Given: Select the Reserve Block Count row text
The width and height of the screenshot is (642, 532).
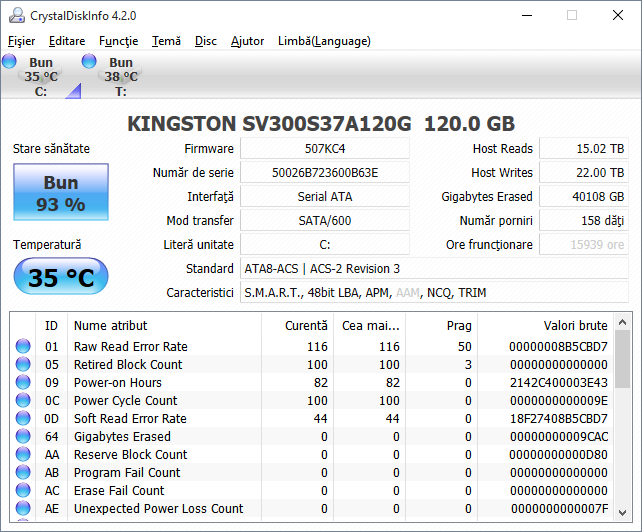Looking at the screenshot, I should (130, 455).
